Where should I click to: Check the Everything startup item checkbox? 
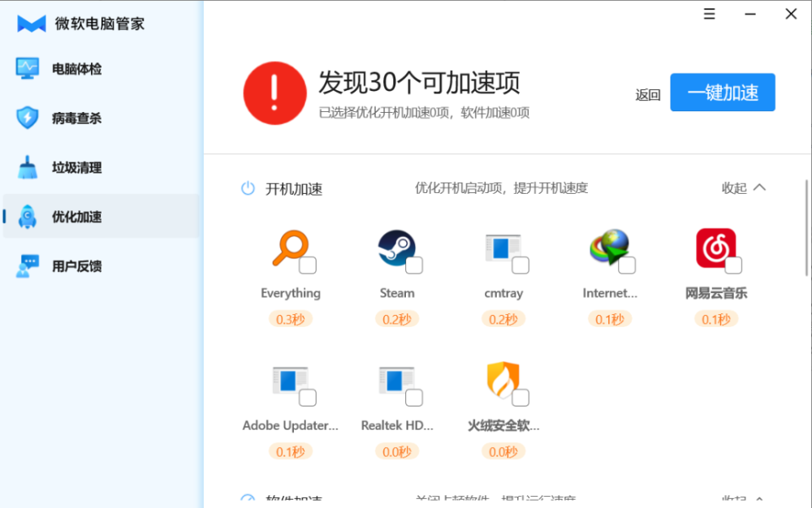[x=308, y=265]
